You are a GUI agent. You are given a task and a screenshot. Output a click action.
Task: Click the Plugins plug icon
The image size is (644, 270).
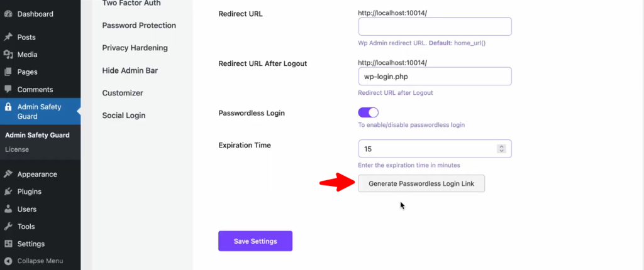[8, 192]
